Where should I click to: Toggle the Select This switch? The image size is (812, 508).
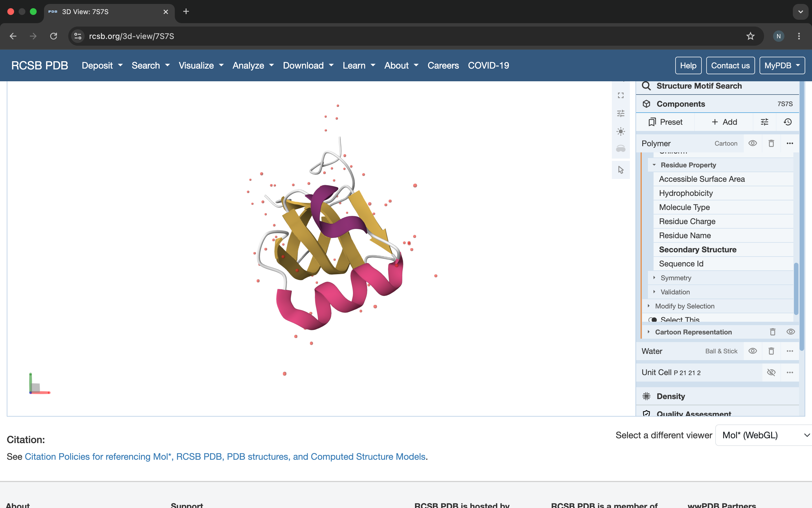coord(653,320)
